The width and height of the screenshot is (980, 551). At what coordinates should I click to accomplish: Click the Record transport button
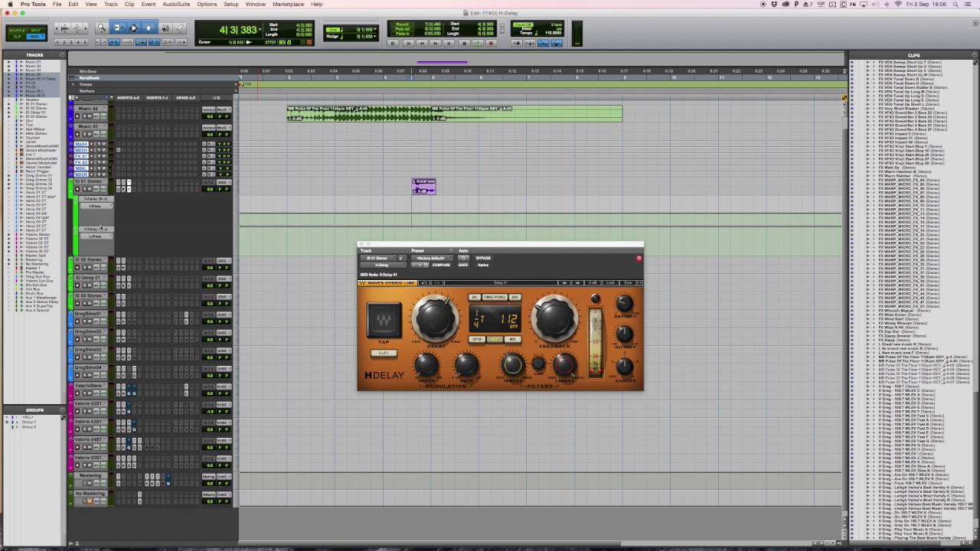[491, 43]
